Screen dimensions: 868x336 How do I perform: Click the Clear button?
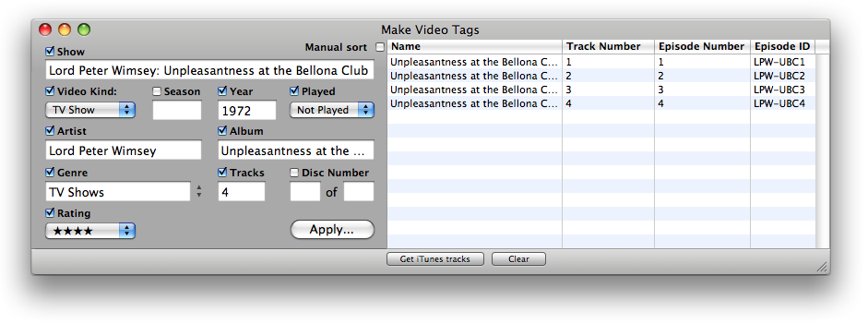(x=518, y=259)
